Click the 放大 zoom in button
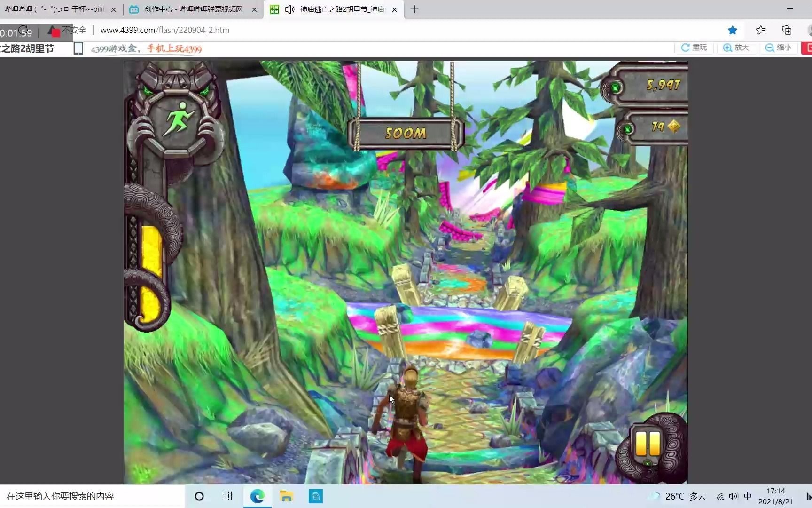 click(736, 48)
